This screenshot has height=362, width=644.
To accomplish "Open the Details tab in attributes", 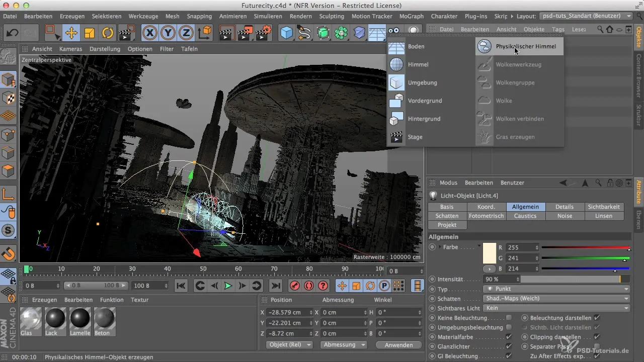I will tap(565, 207).
